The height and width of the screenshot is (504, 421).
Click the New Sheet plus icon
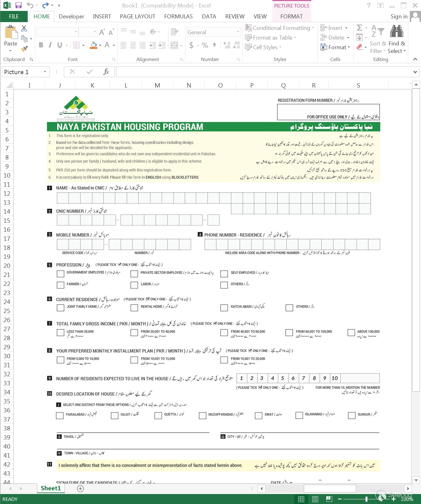[x=80, y=489]
